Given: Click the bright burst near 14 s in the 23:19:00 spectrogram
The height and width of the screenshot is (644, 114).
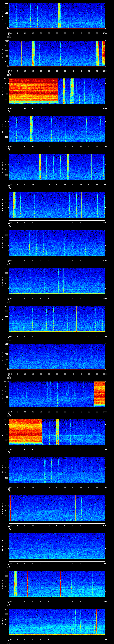Looking at the screenshot, I should 31,129.
